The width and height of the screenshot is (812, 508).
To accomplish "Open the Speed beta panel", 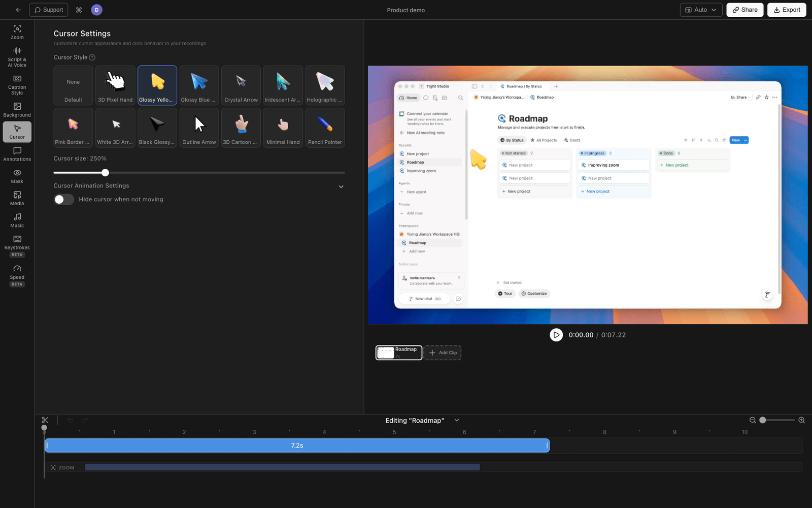I will tap(17, 275).
